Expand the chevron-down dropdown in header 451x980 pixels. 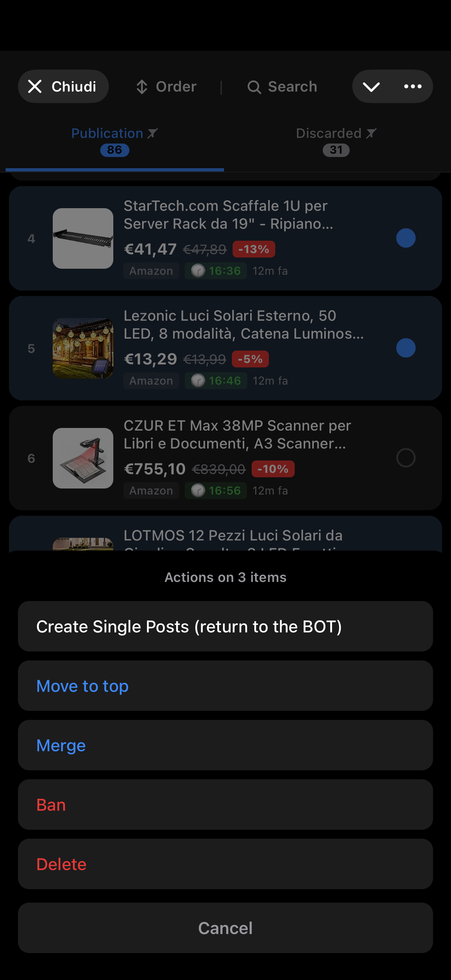[371, 87]
